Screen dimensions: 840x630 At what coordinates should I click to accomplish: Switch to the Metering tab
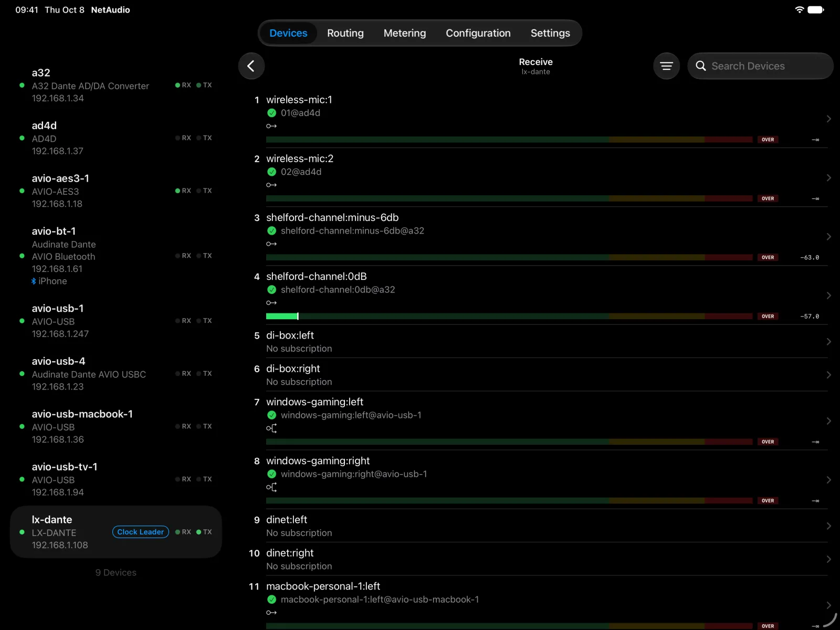[x=405, y=33]
